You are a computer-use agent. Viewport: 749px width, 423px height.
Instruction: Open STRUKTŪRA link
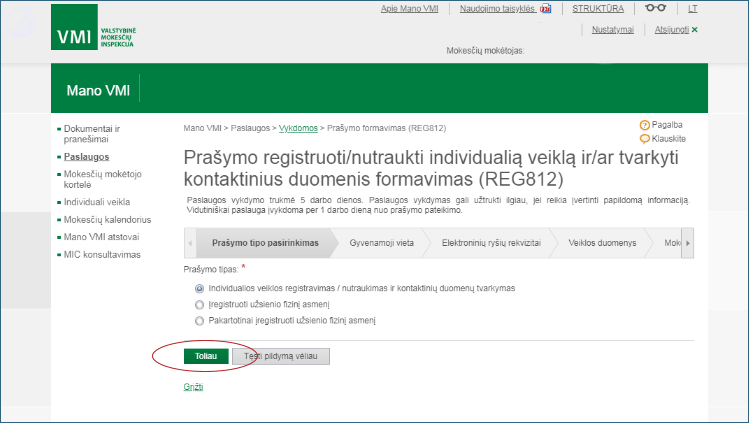(x=598, y=9)
